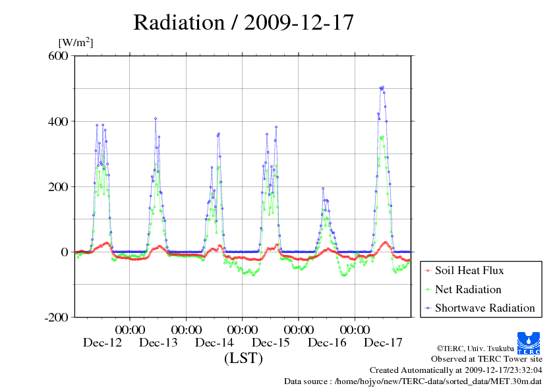Click the 'Created Automatically at' timestamp line
The height and width of the screenshot is (392, 555).
tap(456, 370)
